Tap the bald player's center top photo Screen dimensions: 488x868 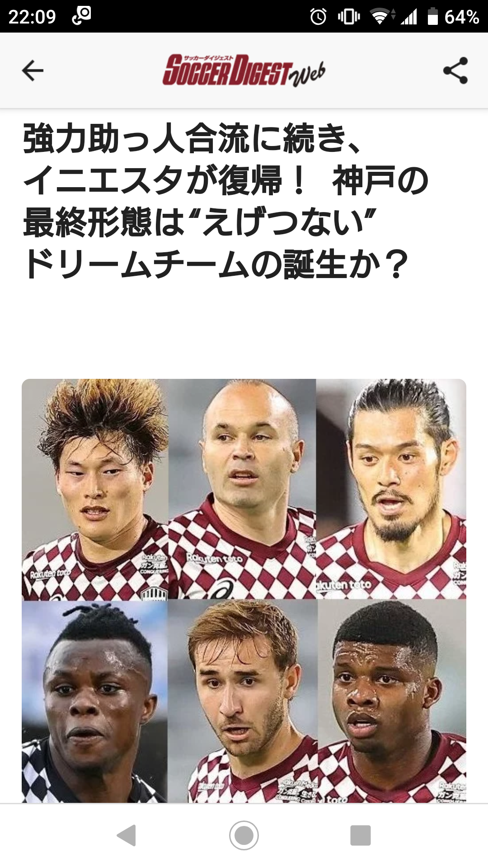(x=242, y=489)
